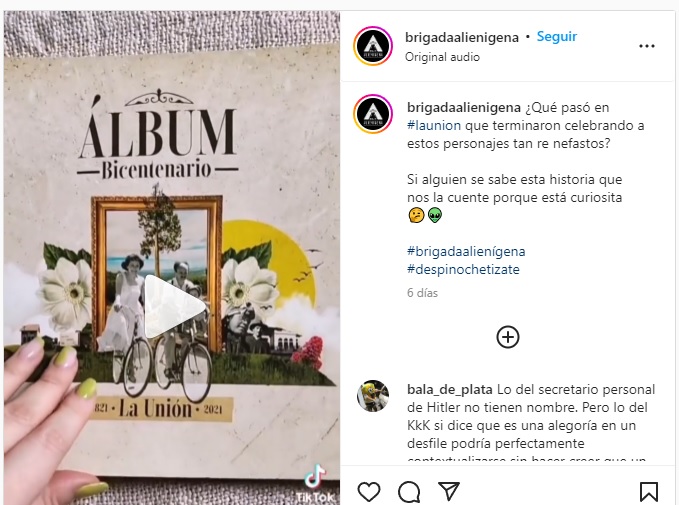Click the Seguir follow link
This screenshot has width=679, height=505.
556,36
